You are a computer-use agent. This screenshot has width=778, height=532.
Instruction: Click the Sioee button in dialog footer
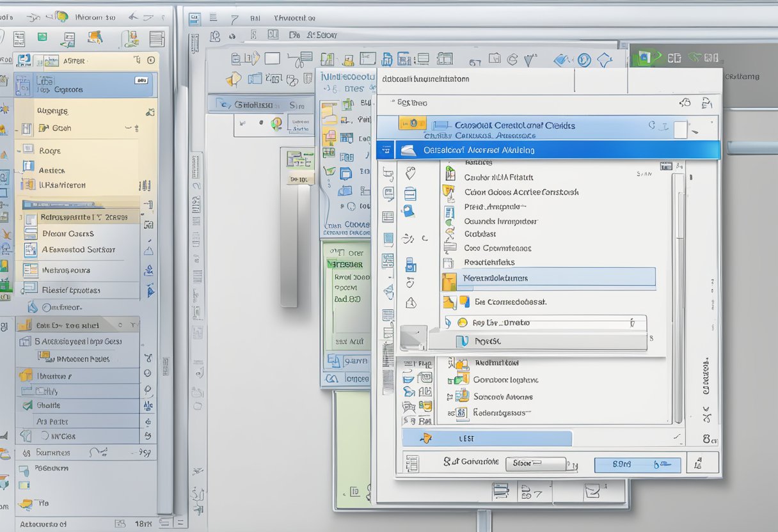click(x=536, y=464)
